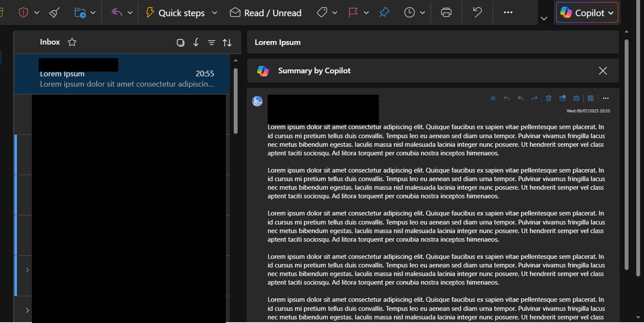Pin the selected email

coord(384,12)
